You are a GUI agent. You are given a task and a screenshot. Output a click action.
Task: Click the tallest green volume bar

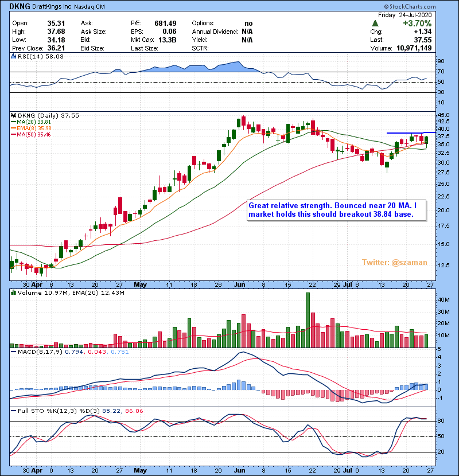(308, 320)
